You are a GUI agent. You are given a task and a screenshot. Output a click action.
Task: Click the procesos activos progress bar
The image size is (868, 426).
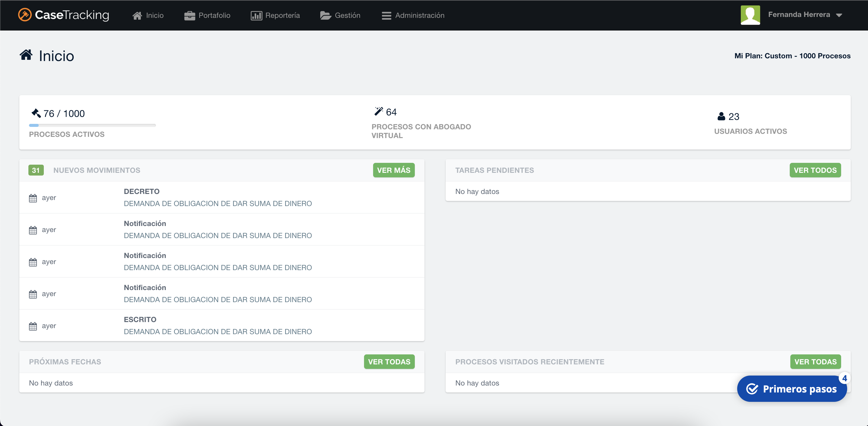click(92, 125)
